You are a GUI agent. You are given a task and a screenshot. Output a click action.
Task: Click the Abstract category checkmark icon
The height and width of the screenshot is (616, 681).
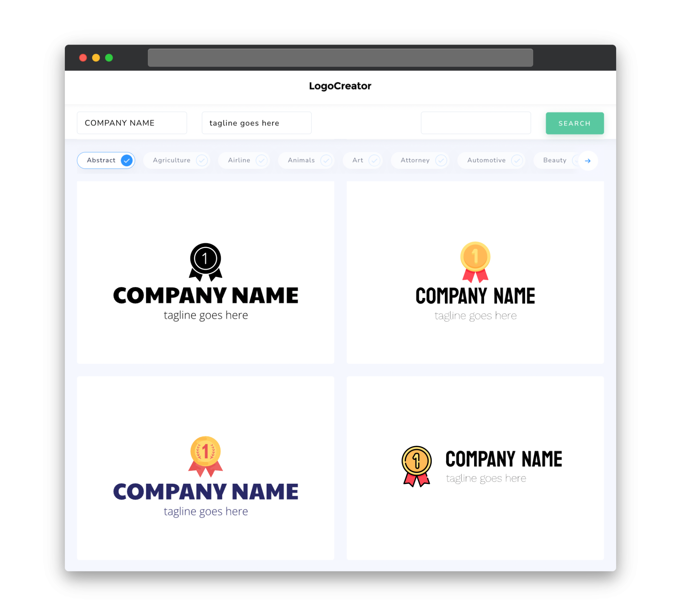point(126,160)
